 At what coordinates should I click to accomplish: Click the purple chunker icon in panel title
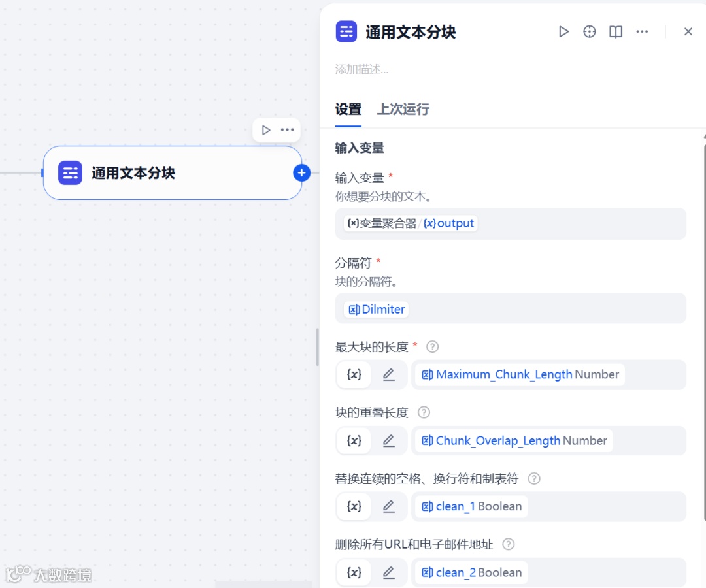pyautogui.click(x=346, y=31)
